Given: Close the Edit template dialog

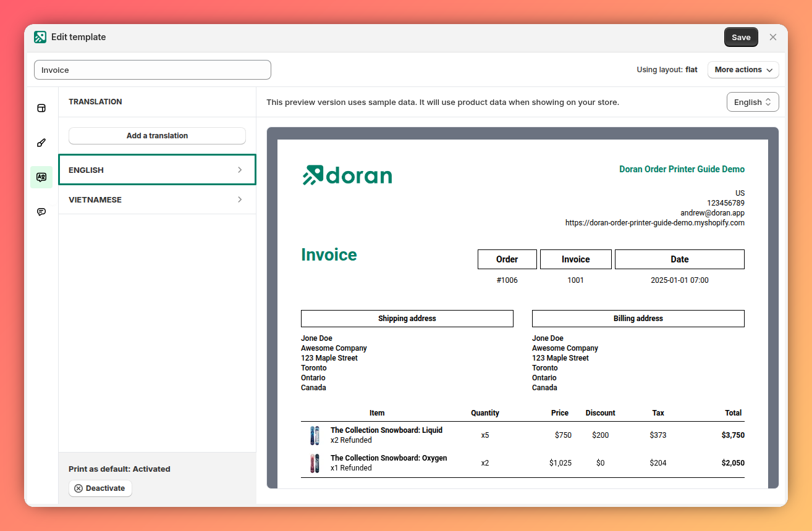Looking at the screenshot, I should coord(773,37).
